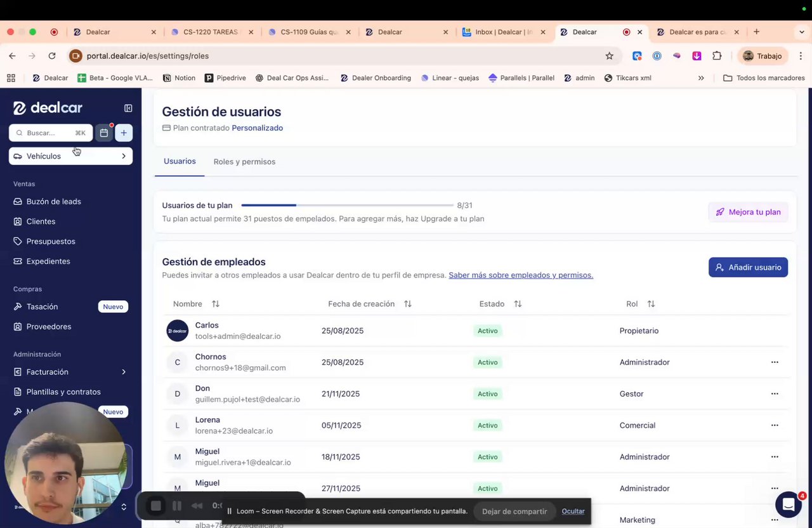812x528 pixels.
Task: Show the hidden bookmarks overflow
Action: coord(701,78)
